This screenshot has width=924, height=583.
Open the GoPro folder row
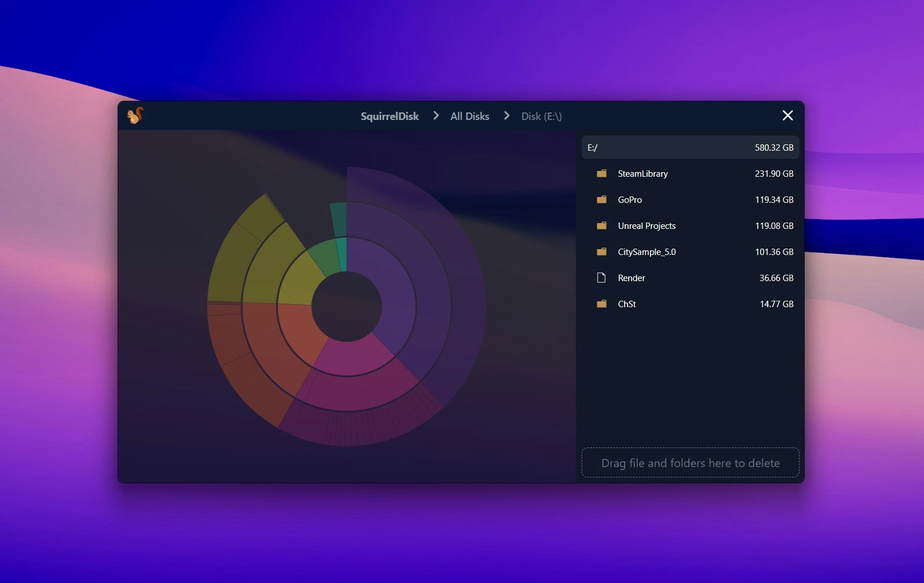[690, 199]
